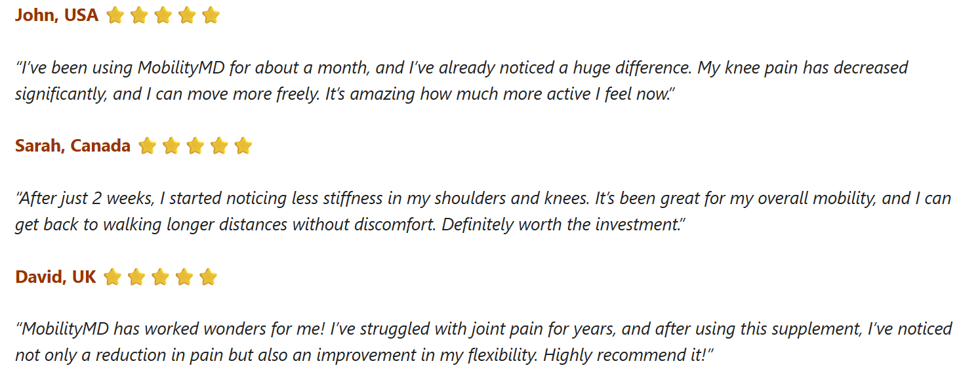Click the first star in Sarah's rating

point(147,146)
